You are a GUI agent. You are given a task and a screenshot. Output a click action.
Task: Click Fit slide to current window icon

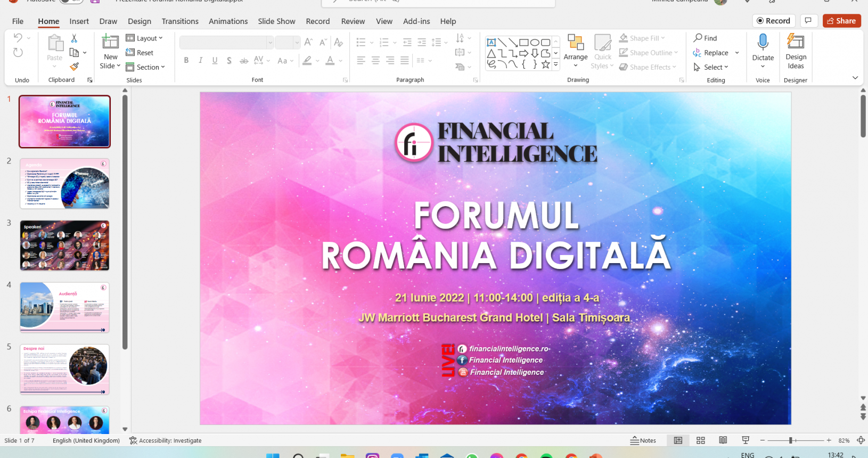[861, 440]
